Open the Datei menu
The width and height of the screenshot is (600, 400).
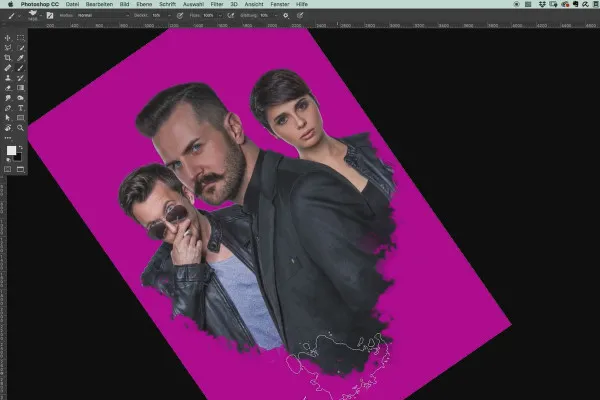(72, 4)
